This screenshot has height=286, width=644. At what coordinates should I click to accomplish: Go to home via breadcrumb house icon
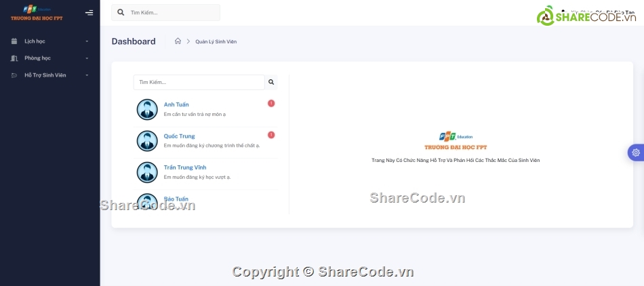pyautogui.click(x=178, y=41)
